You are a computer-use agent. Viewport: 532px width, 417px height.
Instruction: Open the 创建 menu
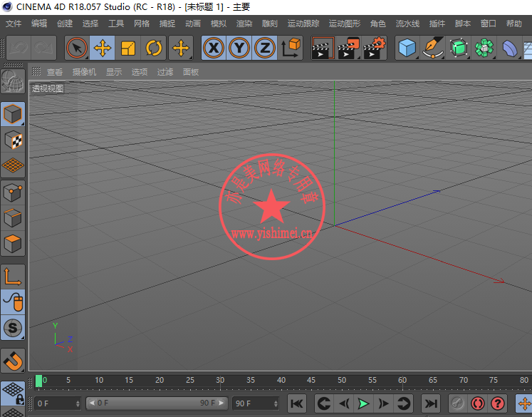click(x=65, y=24)
